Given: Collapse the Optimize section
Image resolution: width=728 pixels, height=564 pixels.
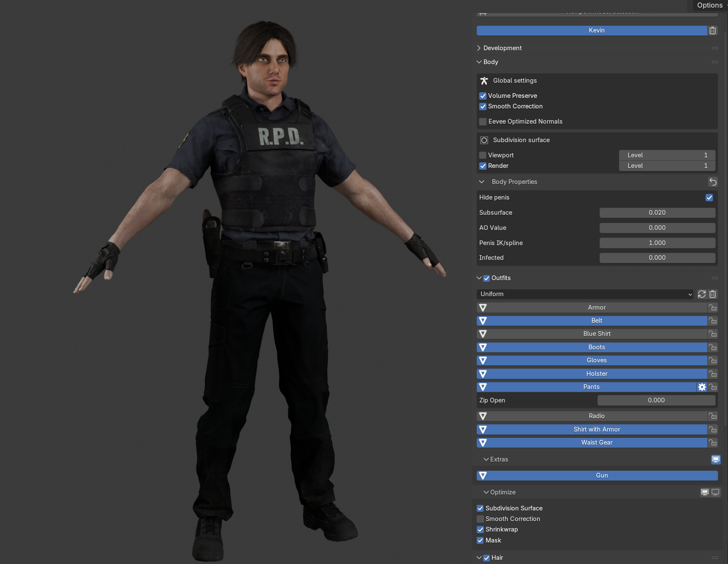Looking at the screenshot, I should pos(486,492).
